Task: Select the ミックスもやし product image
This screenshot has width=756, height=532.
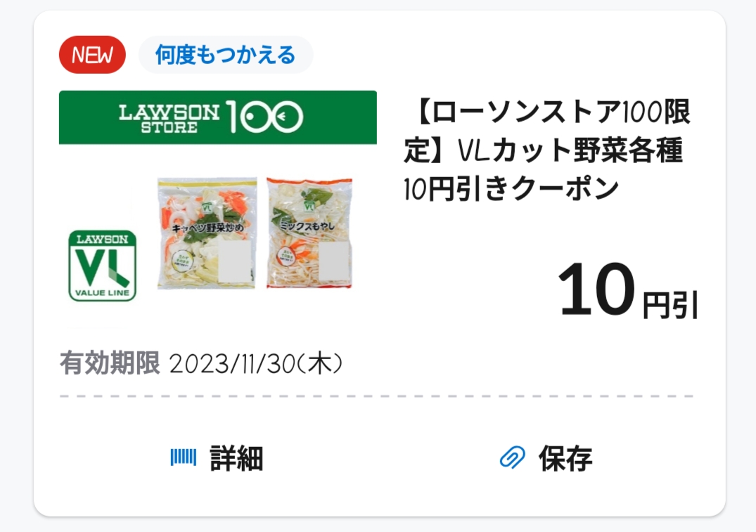Action: point(309,233)
